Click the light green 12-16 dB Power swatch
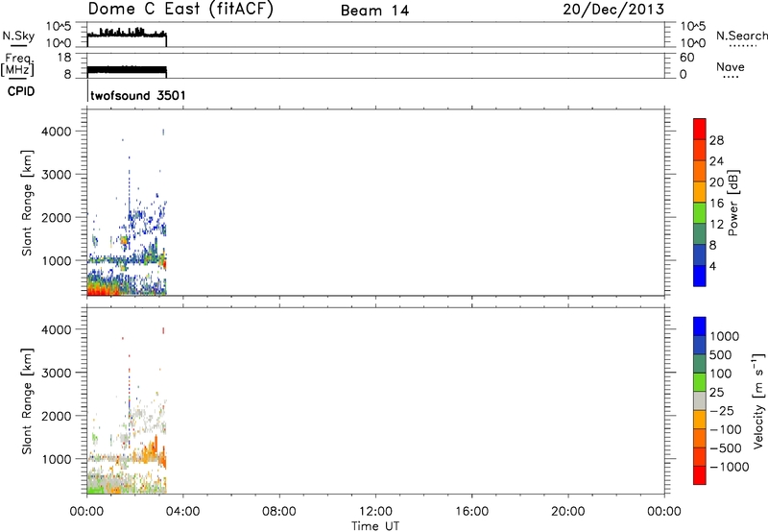 [700, 212]
